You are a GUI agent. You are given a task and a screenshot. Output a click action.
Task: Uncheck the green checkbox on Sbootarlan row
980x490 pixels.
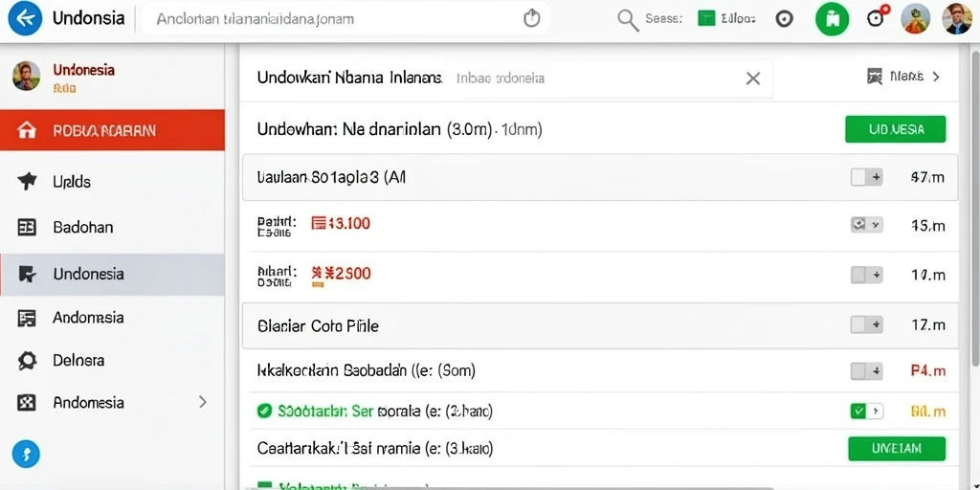coord(866,411)
